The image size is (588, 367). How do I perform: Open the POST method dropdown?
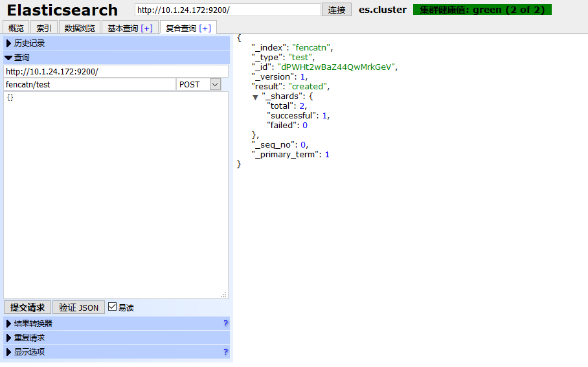point(199,84)
